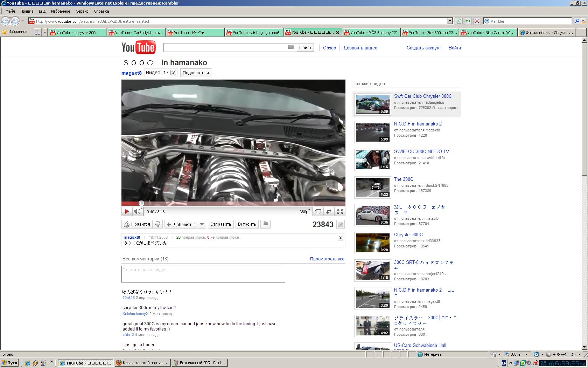The image size is (588, 368).
Task: Click the Stop loading red X icon
Action: click(477, 21)
